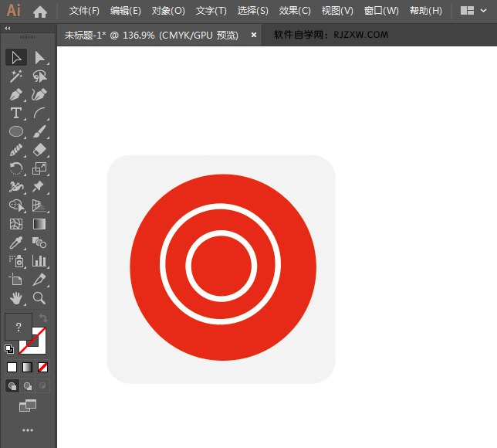Select the Eyedropper tool
This screenshot has width=497, height=448.
(16, 243)
